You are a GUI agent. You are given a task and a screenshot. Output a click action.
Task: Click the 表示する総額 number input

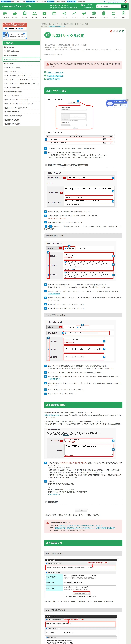[x=66, y=440]
